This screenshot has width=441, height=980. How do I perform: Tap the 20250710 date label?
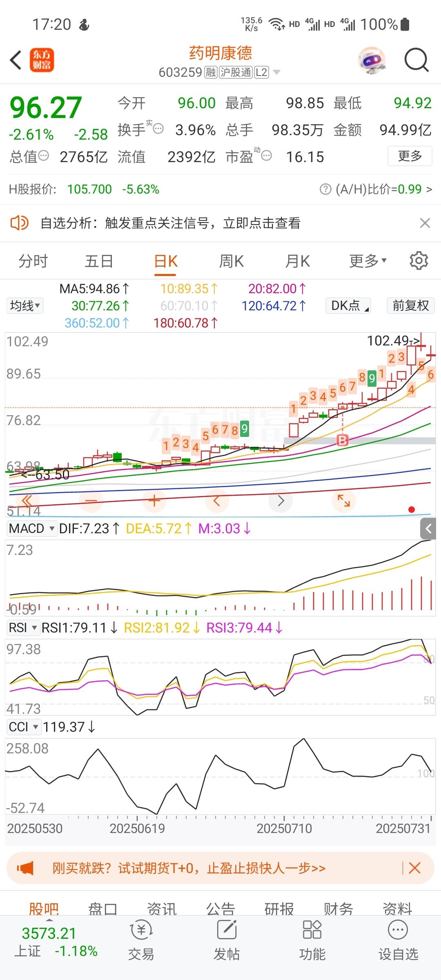tap(284, 828)
